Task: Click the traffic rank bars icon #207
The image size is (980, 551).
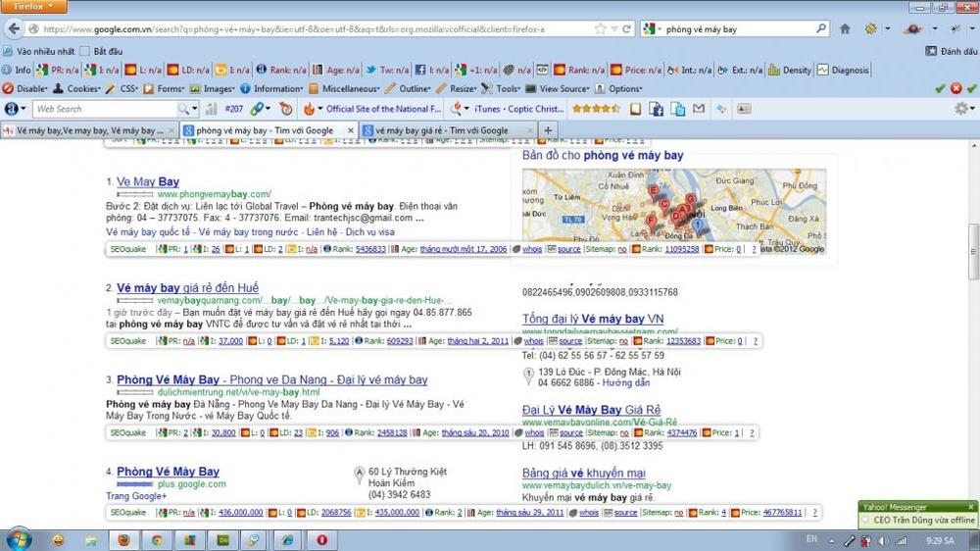Action: click(212, 109)
